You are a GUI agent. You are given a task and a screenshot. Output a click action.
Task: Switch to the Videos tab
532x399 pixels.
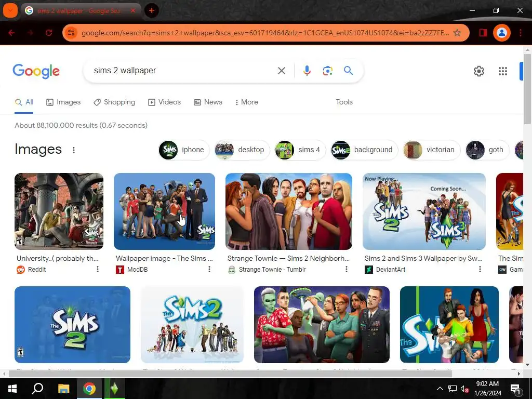(165, 102)
